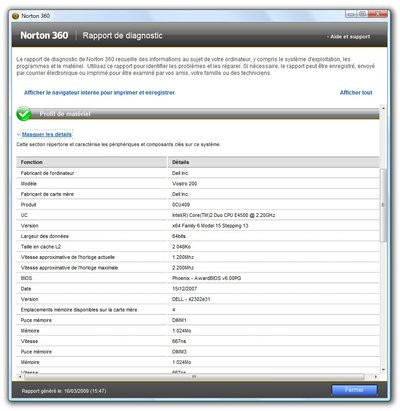The image size is (400, 411).
Task: Select the 2 048Ko cache value
Action: tap(181, 247)
